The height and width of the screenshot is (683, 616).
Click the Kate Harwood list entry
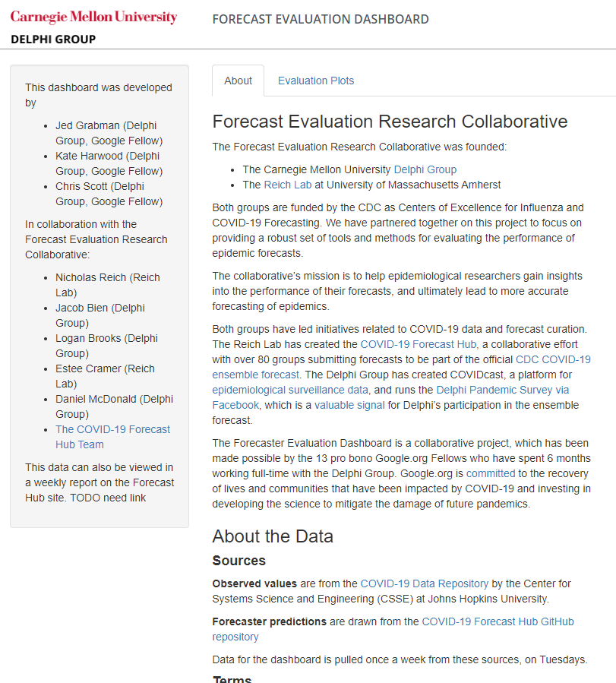[109, 163]
